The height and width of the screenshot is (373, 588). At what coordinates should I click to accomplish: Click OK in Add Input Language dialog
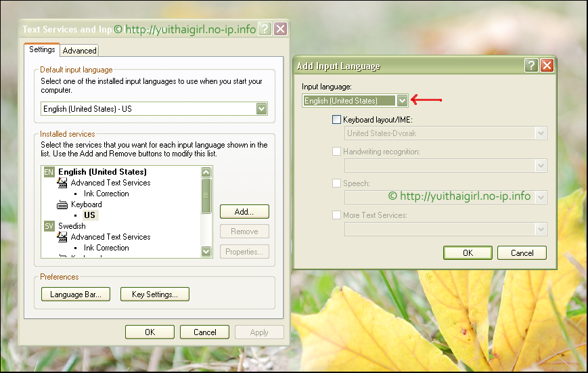click(x=468, y=253)
